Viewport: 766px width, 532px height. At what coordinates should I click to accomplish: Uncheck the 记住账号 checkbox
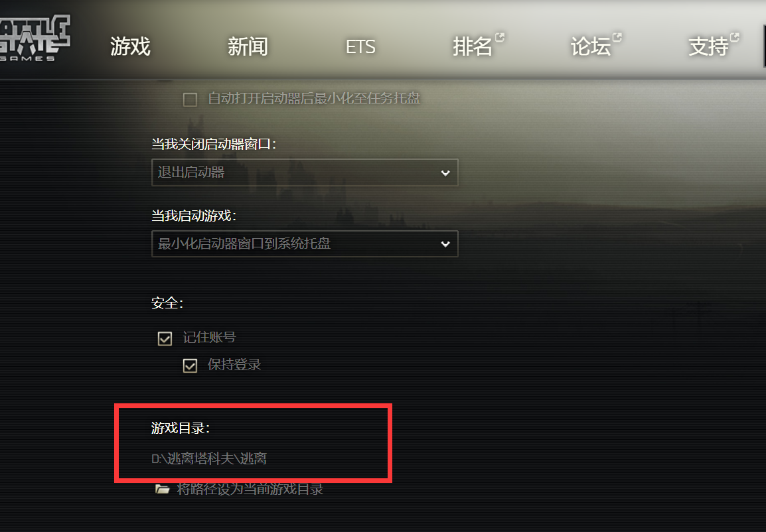[x=165, y=338]
